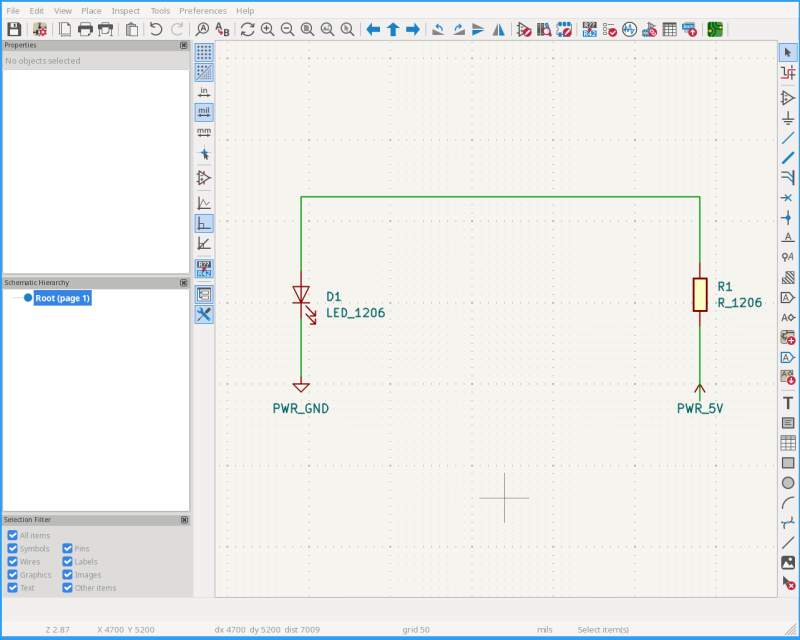Viewport: 800px width, 640px height.
Task: Open the symbol fields table editor
Action: pyautogui.click(x=672, y=29)
